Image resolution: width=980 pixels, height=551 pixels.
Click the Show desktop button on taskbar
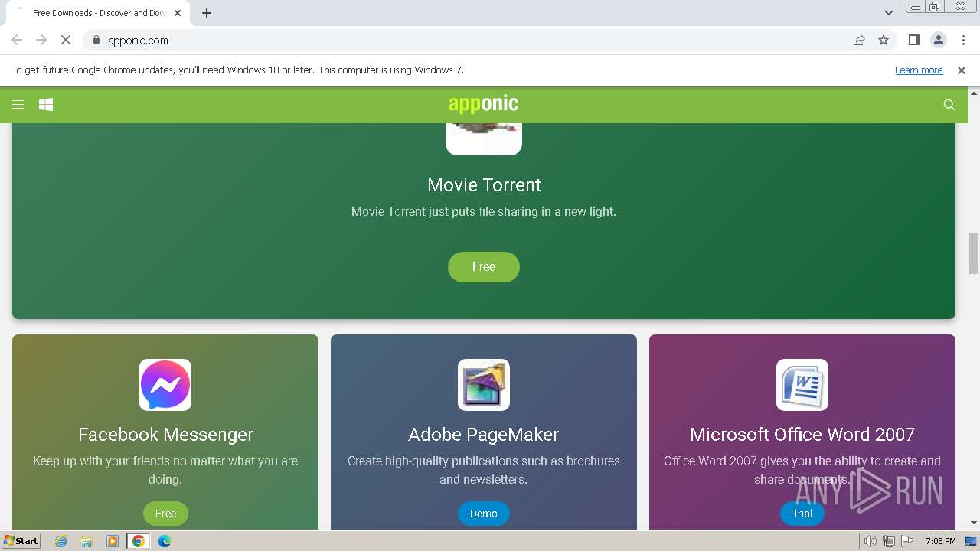[972, 541]
